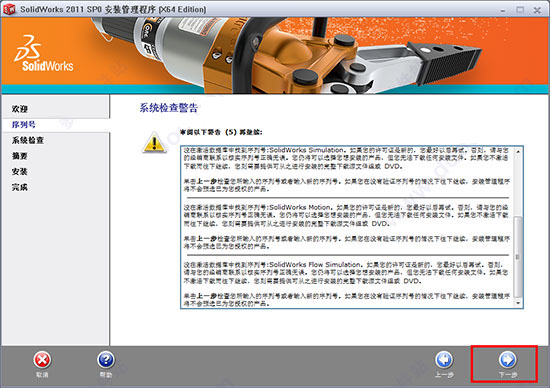The height and width of the screenshot is (388, 550).
Task: Minimize the installation manager window
Action: coord(503,10)
